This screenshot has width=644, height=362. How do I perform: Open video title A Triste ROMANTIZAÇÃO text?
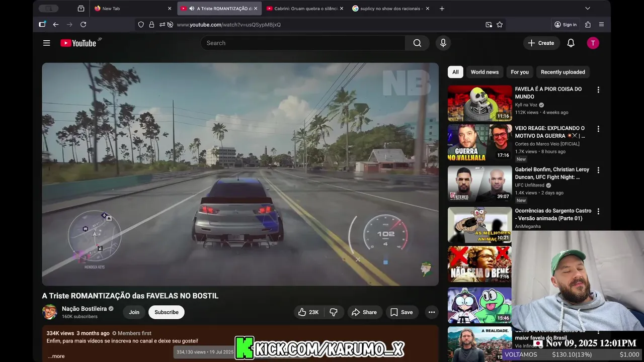coord(130,296)
